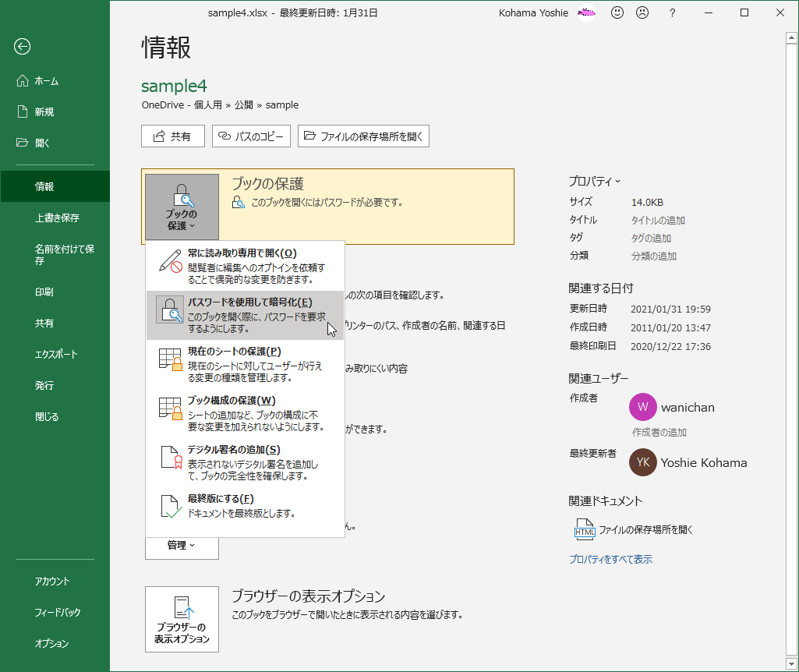This screenshot has height=672, width=799.
Task: Click the 作成日時 value 2011/01/20 13:47
Action: (670, 327)
